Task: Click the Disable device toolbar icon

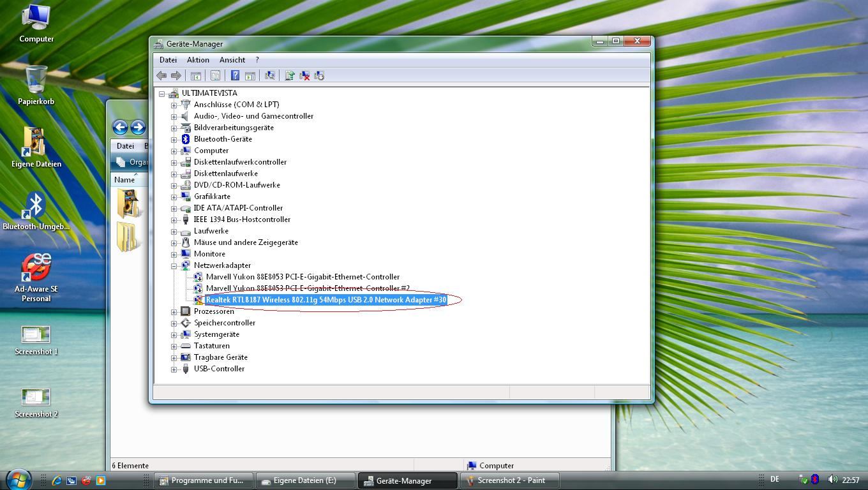Action: pos(319,75)
